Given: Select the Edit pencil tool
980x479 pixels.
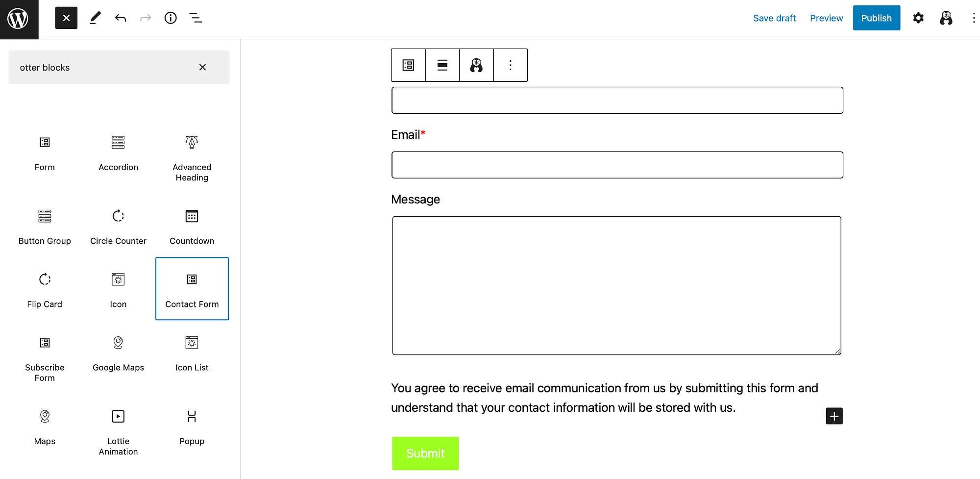Looking at the screenshot, I should [96, 18].
